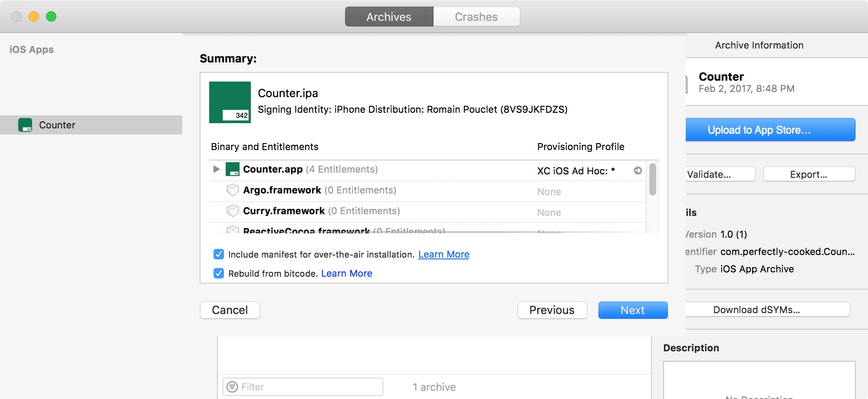Image resolution: width=868 pixels, height=399 pixels.
Task: Open the Crashes tab
Action: (476, 17)
